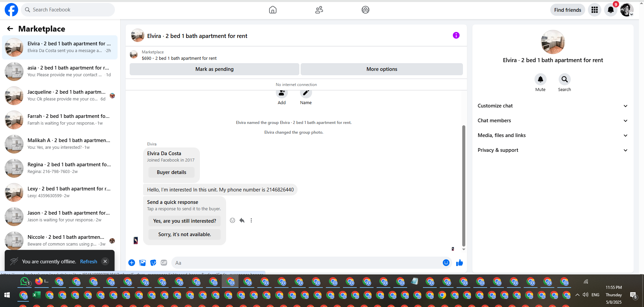Open the account profile picture menu
The image size is (644, 307).
(x=627, y=10)
